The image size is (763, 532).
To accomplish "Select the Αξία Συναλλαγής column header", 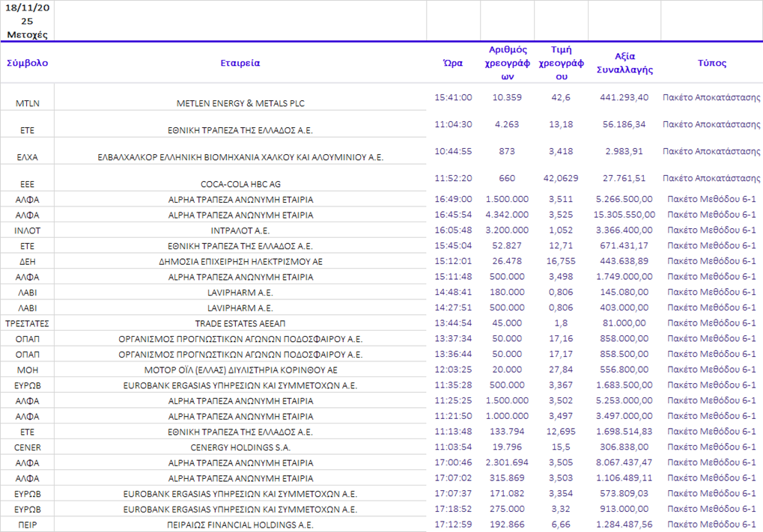I will [624, 63].
